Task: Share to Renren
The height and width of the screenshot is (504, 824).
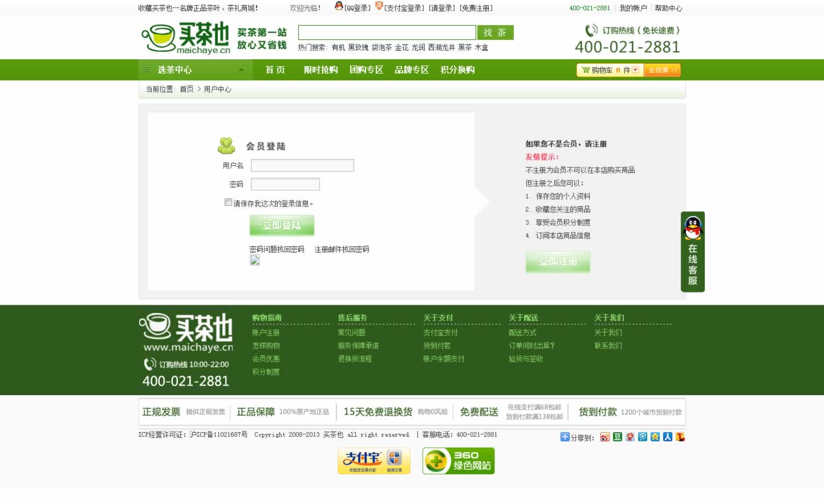Action: [668, 437]
